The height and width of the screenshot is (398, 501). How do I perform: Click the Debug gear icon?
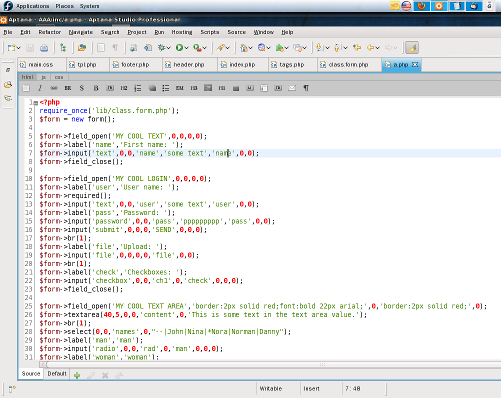[x=161, y=48]
